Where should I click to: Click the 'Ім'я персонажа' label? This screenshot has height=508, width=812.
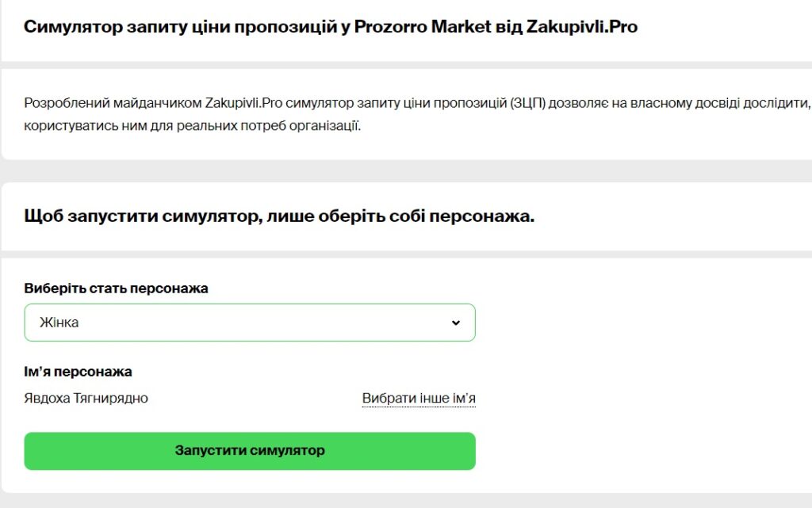[x=78, y=372]
